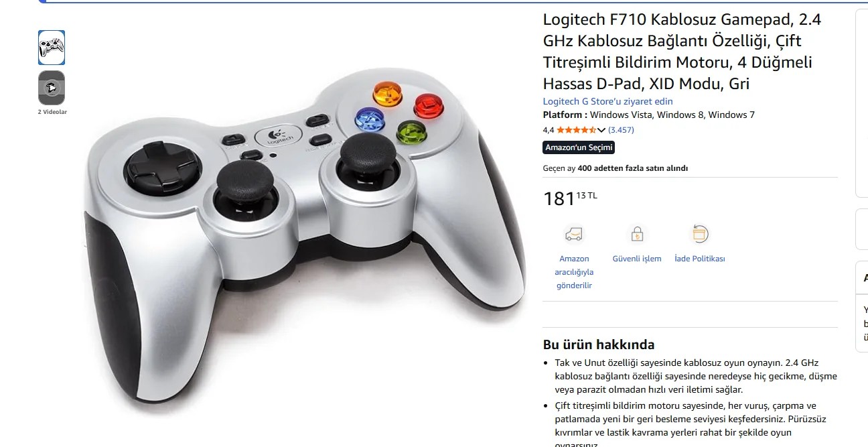Visit the Logitech G Store link
Viewport: 868px width, 447px height.
(x=607, y=101)
